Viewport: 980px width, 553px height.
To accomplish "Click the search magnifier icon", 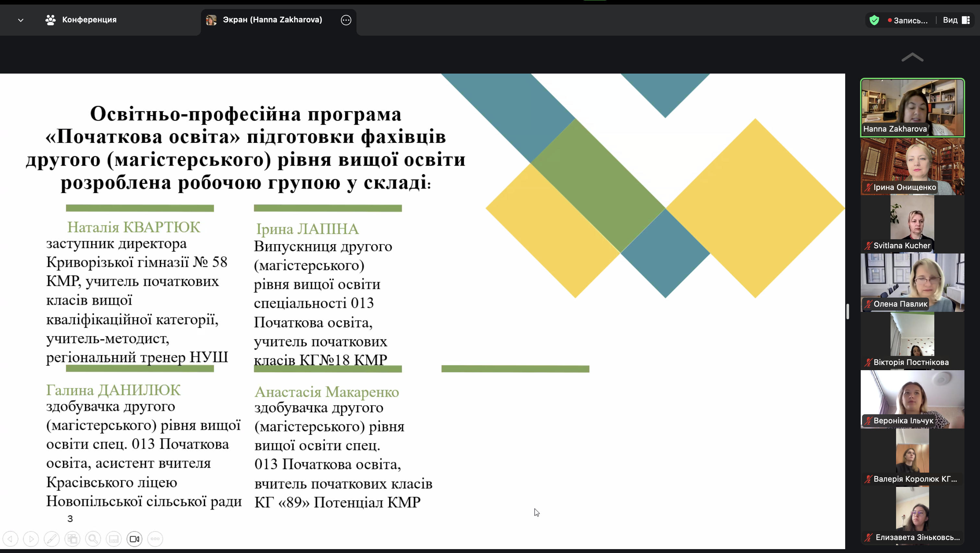I will [93, 538].
